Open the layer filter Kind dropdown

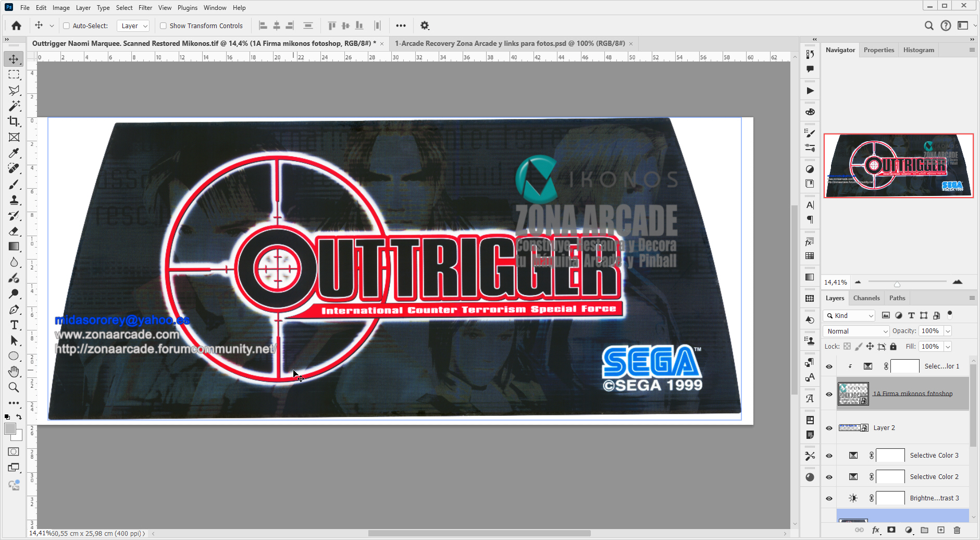point(849,315)
